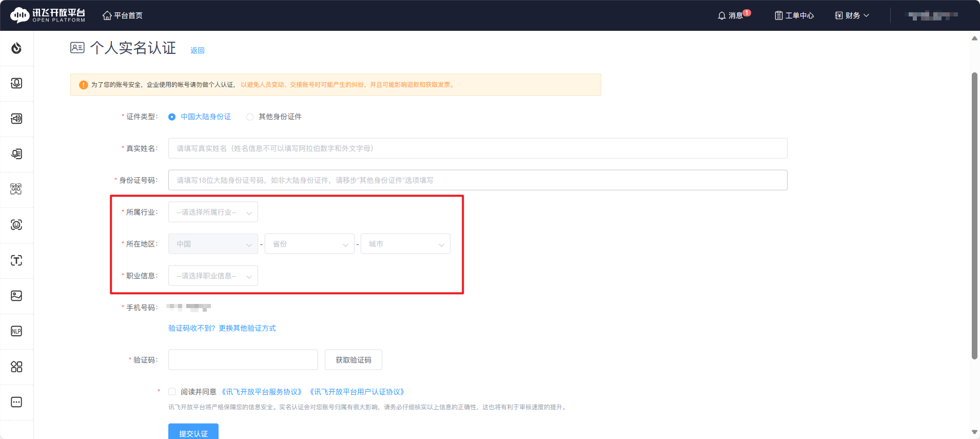Open the speaker speech synthesis sidebar icon
This screenshot has width=980, height=439.
coord(16,119)
